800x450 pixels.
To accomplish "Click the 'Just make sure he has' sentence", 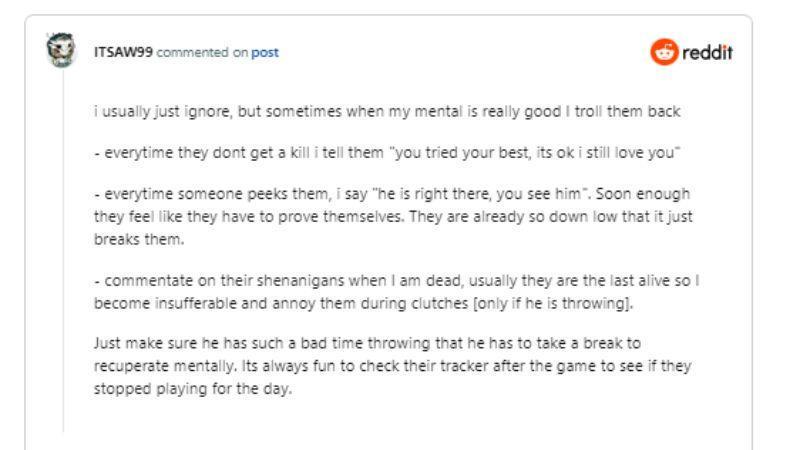I will coord(367,343).
